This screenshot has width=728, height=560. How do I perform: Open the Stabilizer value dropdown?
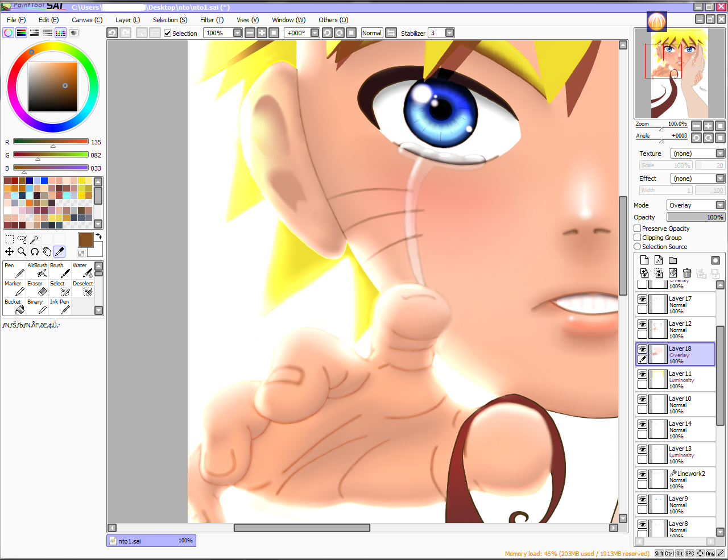pos(450,33)
